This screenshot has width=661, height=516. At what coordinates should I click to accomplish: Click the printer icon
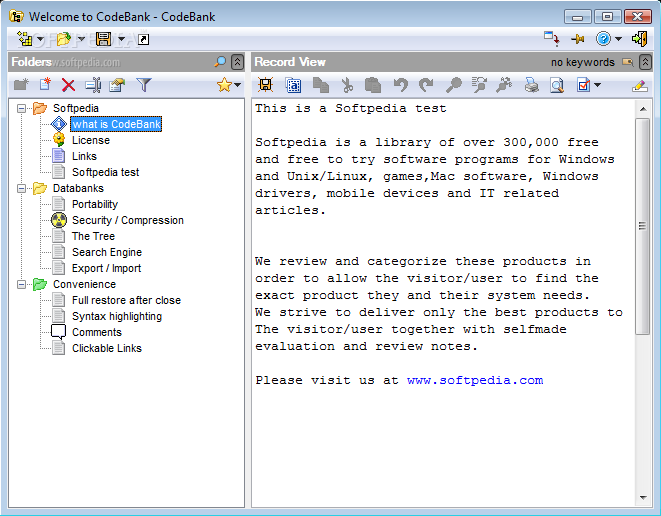coord(532,85)
